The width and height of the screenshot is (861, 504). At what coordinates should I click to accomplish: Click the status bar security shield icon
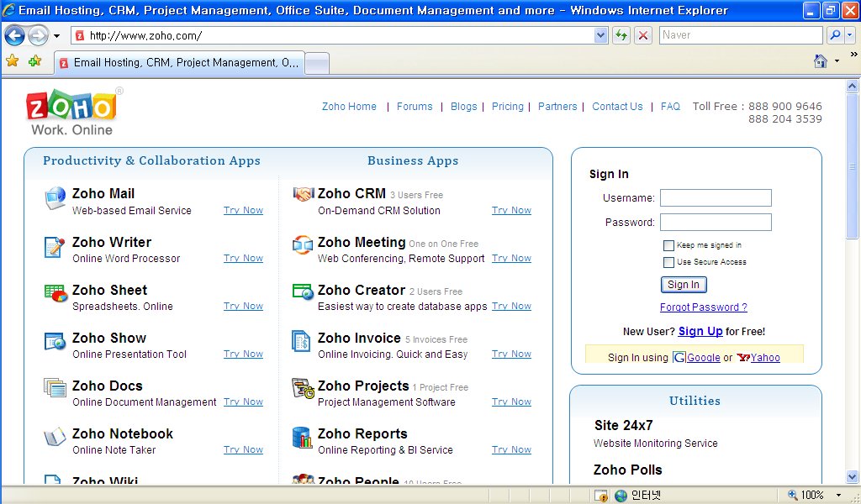click(x=600, y=496)
